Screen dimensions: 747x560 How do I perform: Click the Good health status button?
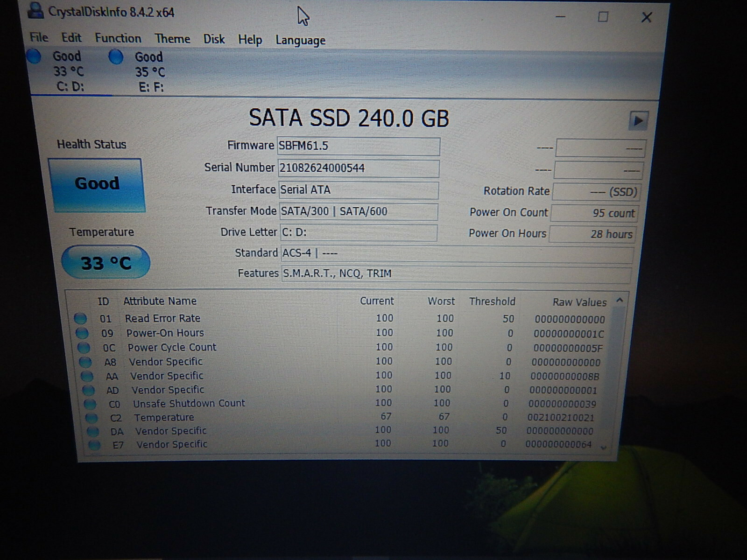coord(97,185)
